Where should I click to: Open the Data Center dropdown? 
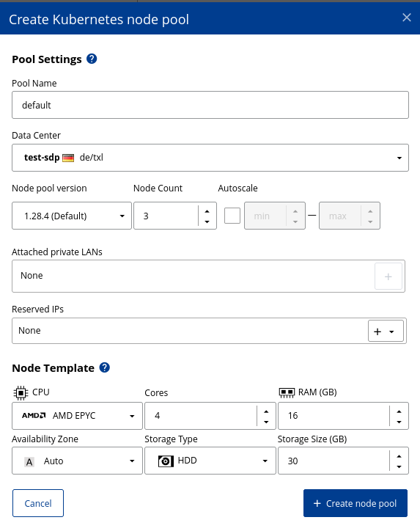pyautogui.click(x=210, y=158)
